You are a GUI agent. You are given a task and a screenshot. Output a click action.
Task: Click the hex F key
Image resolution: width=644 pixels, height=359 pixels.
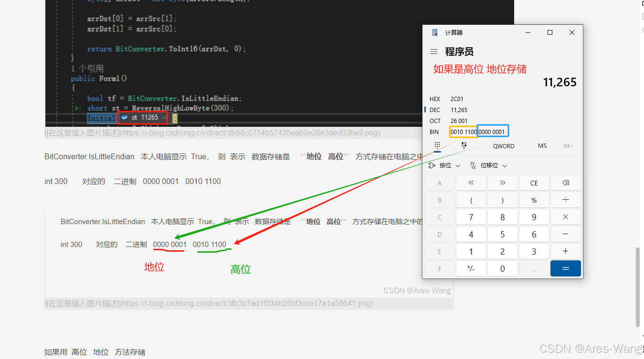pos(440,269)
